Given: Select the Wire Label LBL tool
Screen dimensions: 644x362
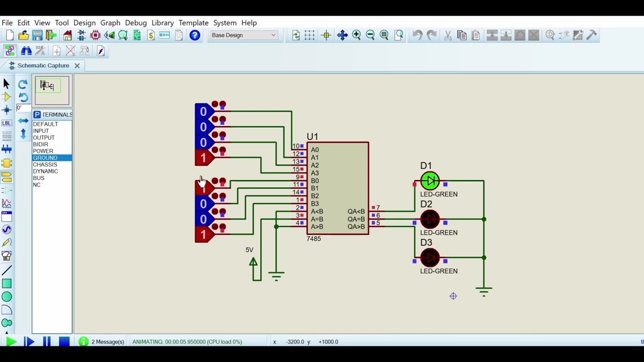Looking at the screenshot, I should pyautogui.click(x=7, y=123).
